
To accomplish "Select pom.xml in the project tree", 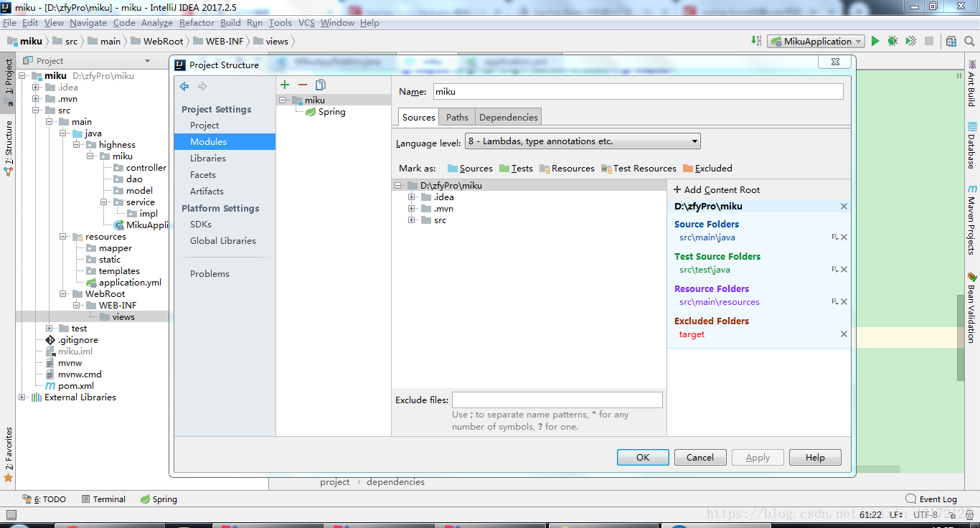I will tap(70, 386).
